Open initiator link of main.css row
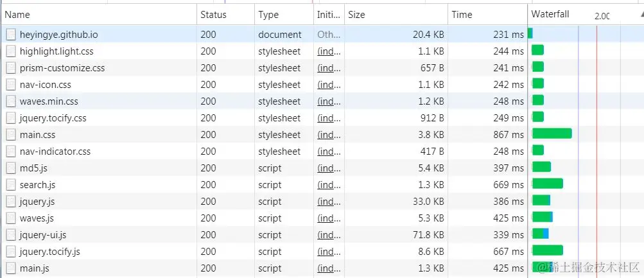 tap(329, 135)
